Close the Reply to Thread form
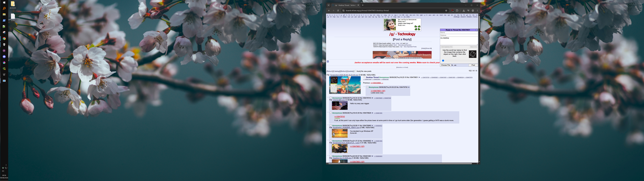Screen dimensions: 644x181 pyautogui.click(x=477, y=30)
